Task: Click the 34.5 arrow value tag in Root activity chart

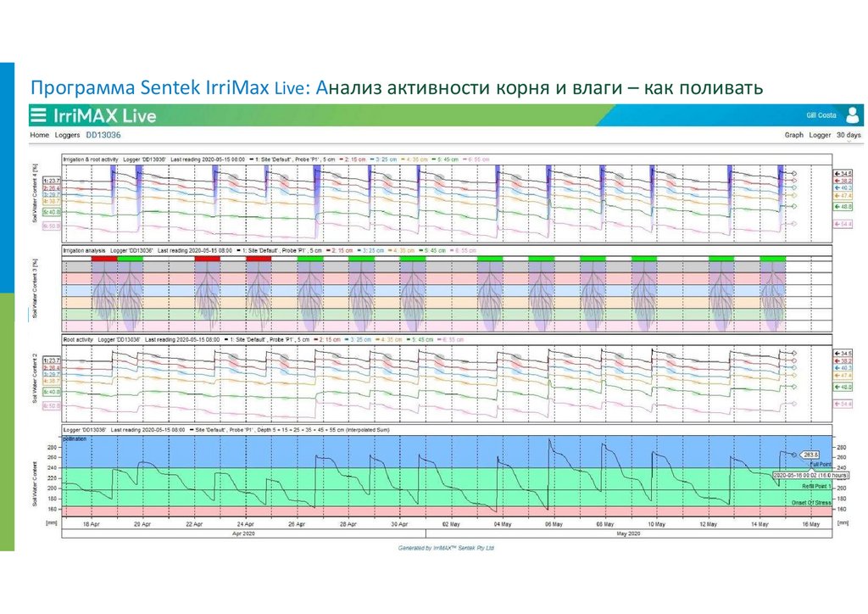Action: 843,354
